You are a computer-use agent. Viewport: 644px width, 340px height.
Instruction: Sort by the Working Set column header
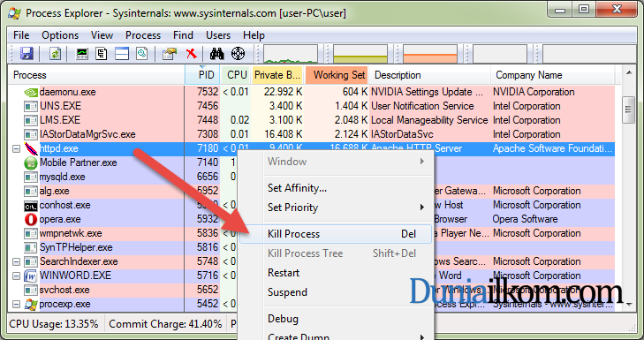(337, 75)
